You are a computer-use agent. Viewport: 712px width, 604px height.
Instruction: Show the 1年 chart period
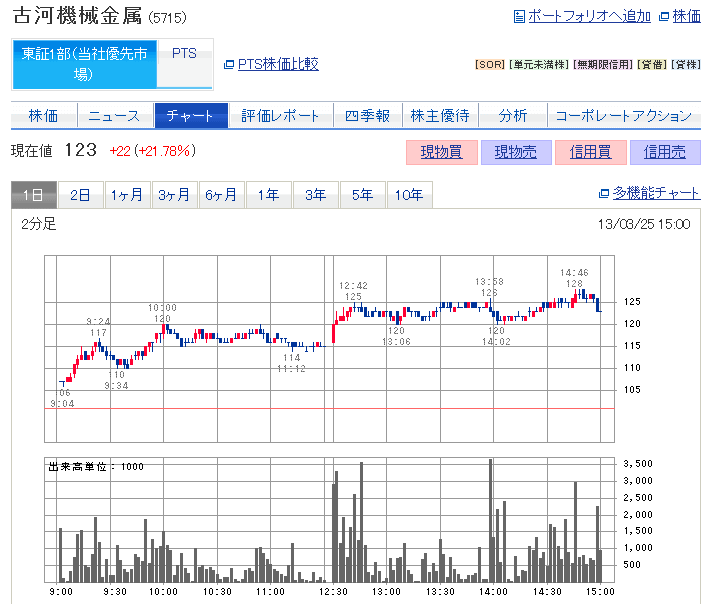(268, 195)
